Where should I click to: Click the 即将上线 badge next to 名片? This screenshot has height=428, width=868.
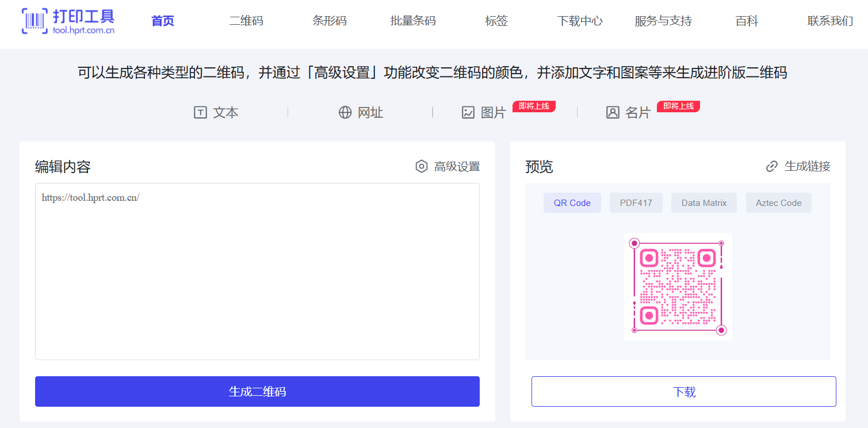point(678,106)
